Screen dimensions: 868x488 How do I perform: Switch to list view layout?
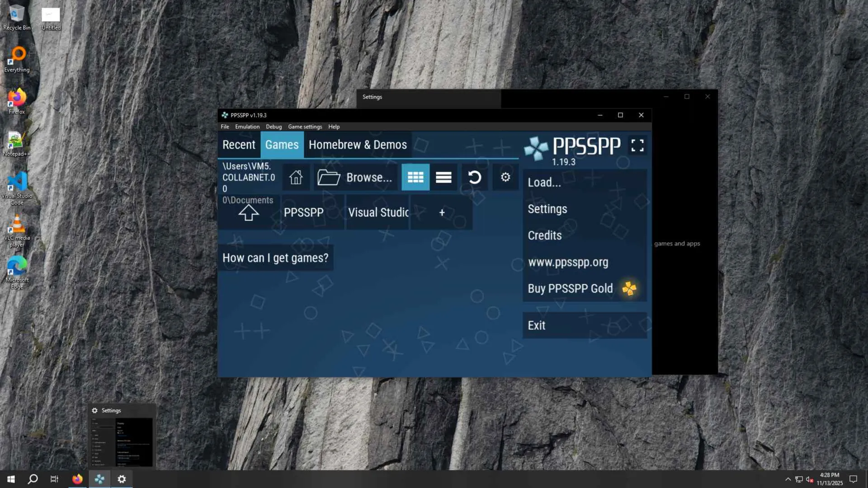[x=443, y=178]
